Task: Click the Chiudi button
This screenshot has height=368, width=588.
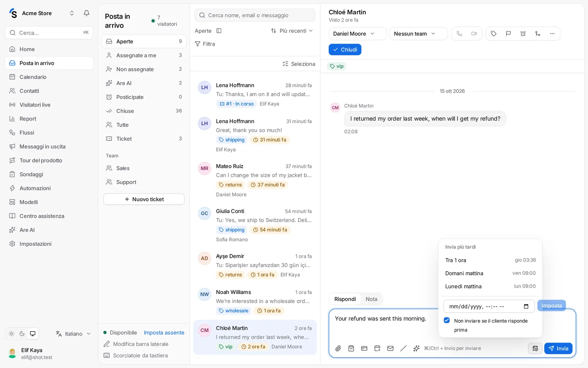Action: point(345,50)
